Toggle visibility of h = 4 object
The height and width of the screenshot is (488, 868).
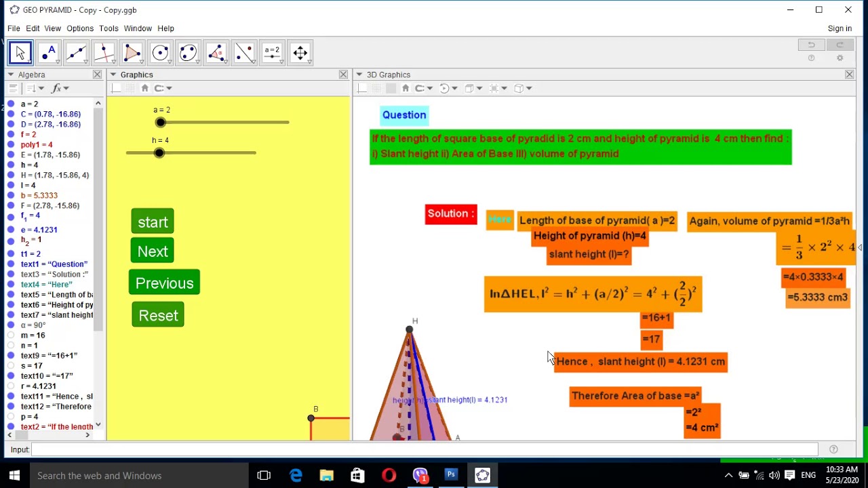point(11,165)
